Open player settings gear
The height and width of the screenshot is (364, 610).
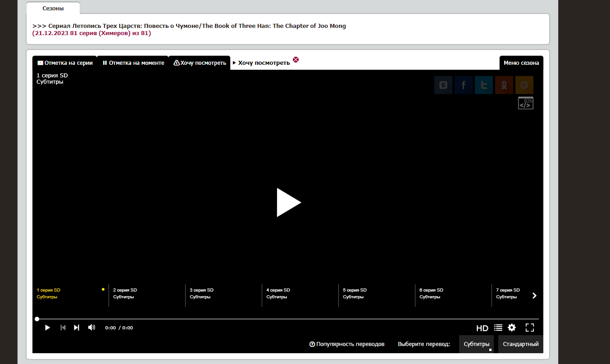(x=512, y=328)
